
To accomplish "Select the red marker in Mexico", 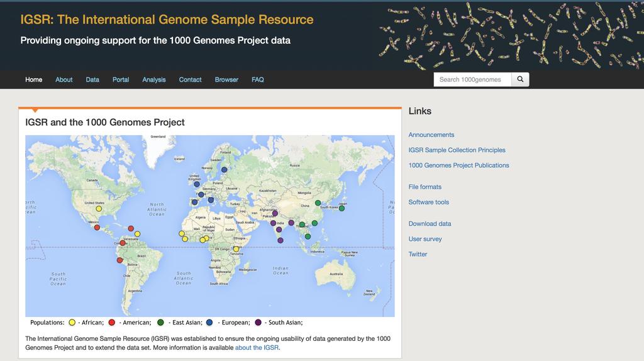I will [x=97, y=227].
